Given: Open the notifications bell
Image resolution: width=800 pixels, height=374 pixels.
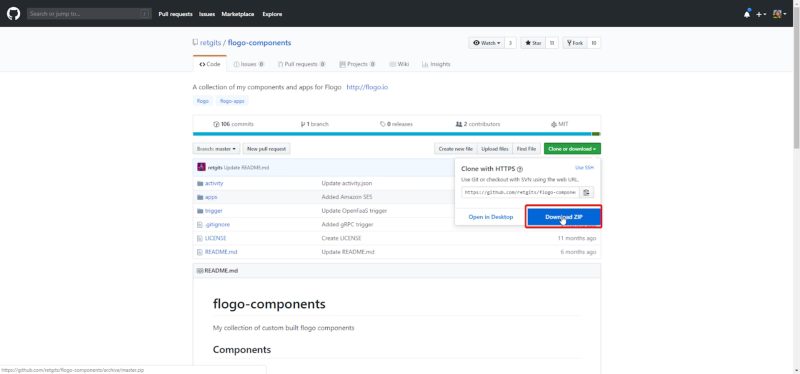Looking at the screenshot, I should pyautogui.click(x=747, y=14).
